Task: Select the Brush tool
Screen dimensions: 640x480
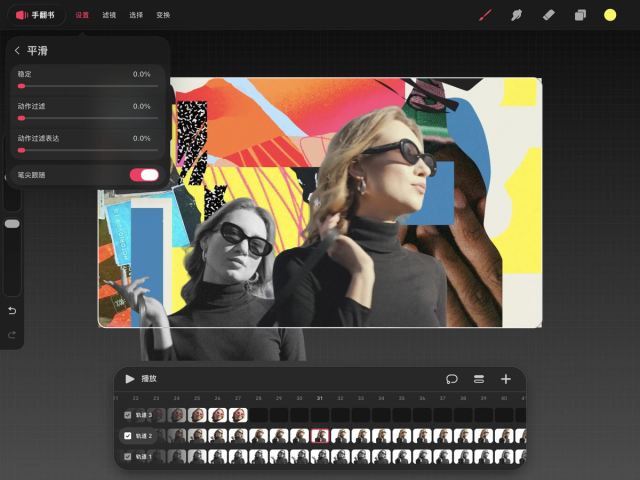Action: (x=485, y=15)
